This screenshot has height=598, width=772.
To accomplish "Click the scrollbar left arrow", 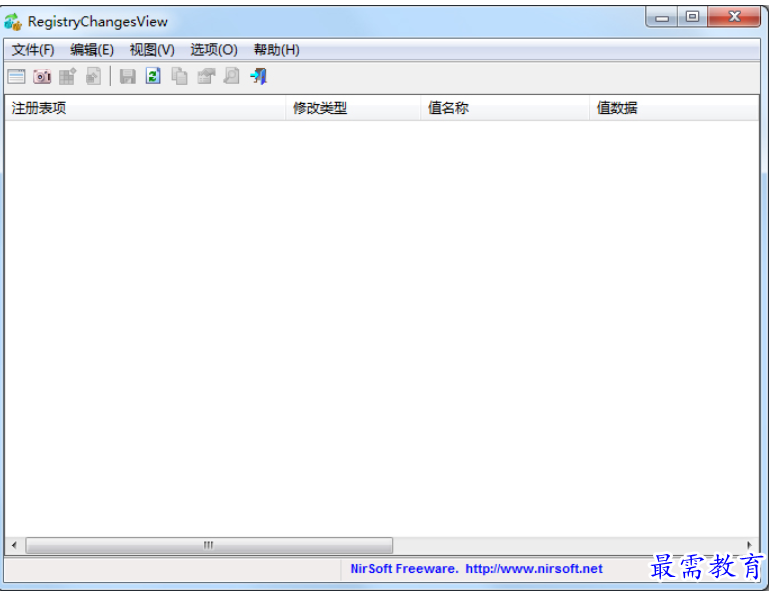I will [14, 545].
